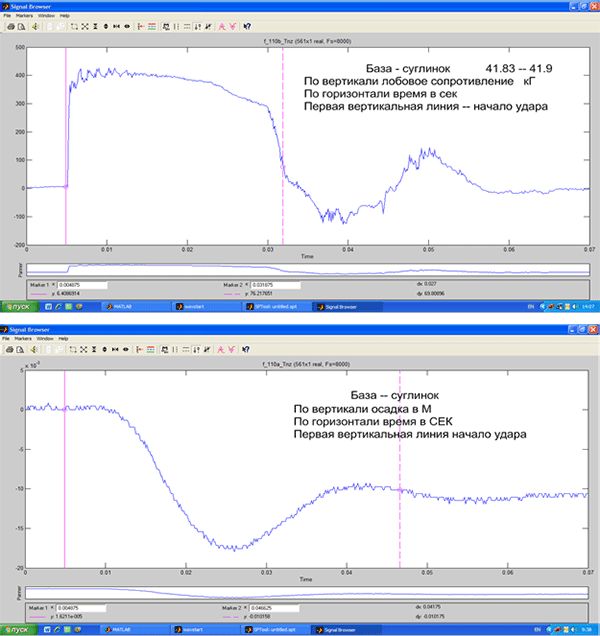Viewport: 600px width, 636px height.
Task: Click the Panner strip under f_110b_Tnz plot
Action: [x=300, y=268]
